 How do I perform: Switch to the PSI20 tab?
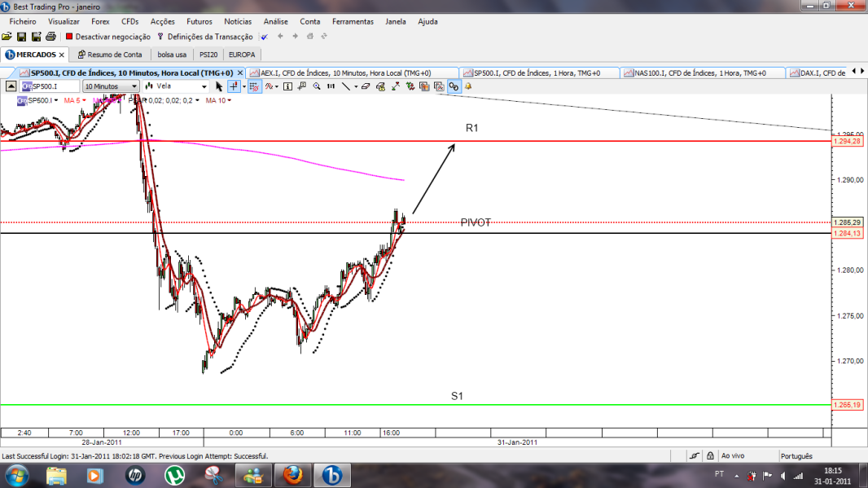208,55
